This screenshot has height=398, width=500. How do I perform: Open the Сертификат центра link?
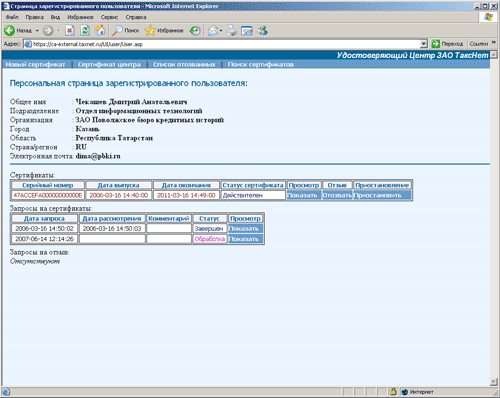109,64
